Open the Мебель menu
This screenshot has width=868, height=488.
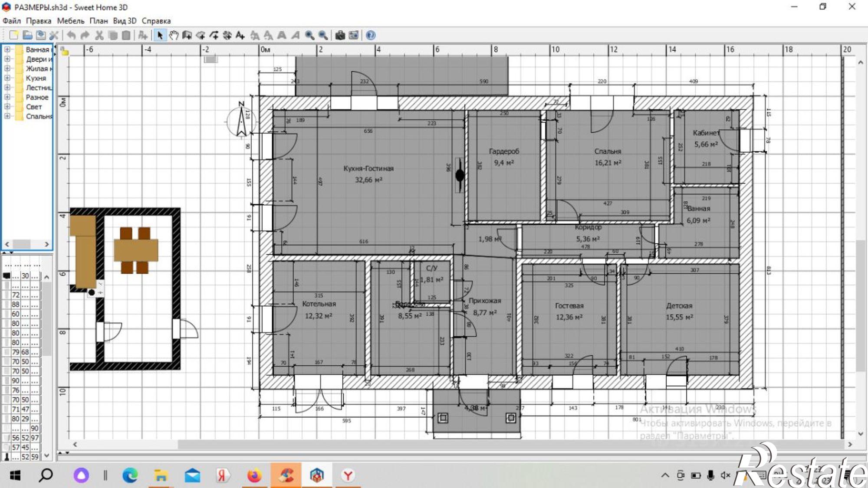70,21
